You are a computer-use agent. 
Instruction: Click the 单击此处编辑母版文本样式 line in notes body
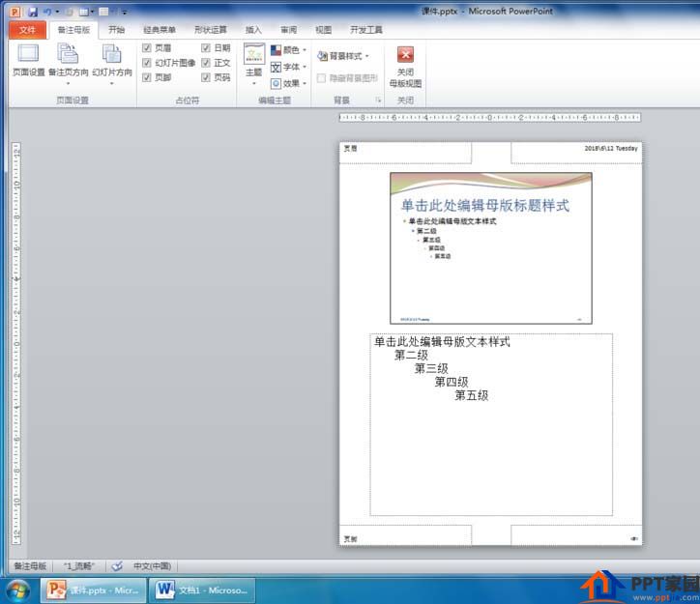point(442,342)
